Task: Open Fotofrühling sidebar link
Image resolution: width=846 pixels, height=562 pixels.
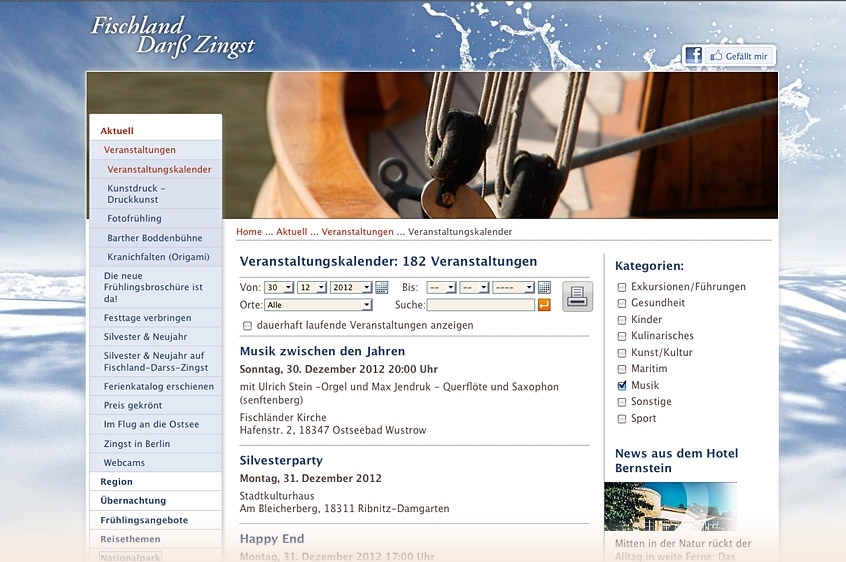Action: pyautogui.click(x=134, y=218)
